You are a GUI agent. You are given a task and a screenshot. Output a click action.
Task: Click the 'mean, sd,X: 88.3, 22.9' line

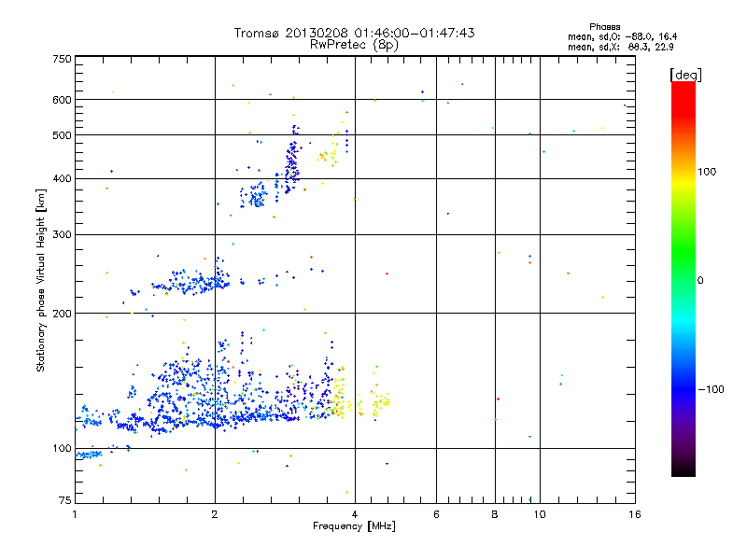620,48
